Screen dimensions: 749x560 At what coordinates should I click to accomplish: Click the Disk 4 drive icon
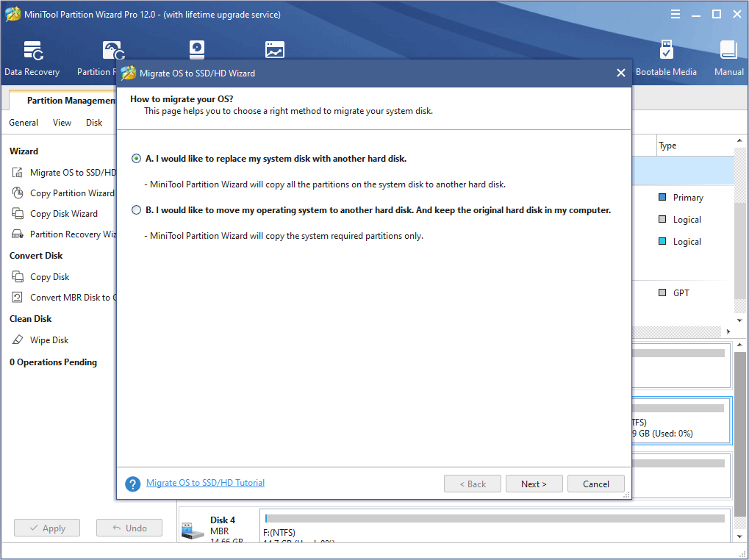coord(193,531)
